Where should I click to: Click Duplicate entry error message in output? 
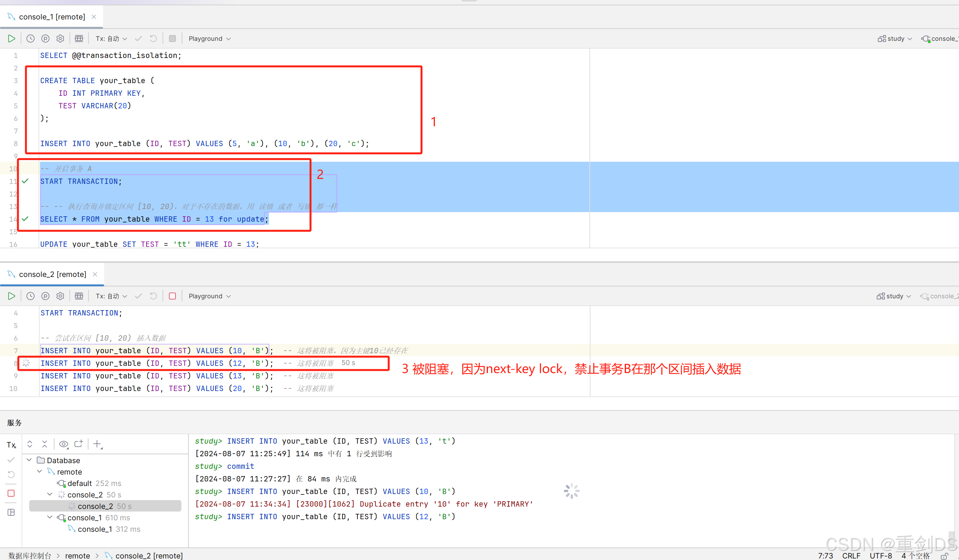[364, 504]
